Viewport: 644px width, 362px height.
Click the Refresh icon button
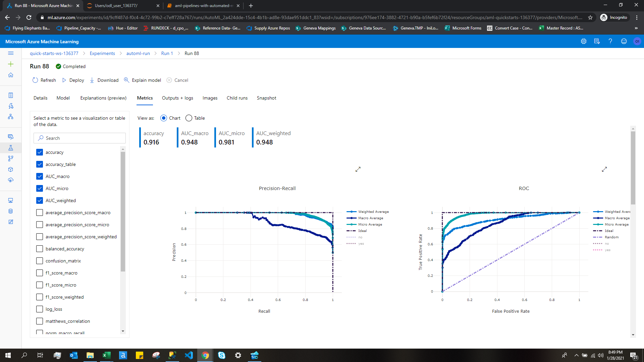click(x=35, y=80)
